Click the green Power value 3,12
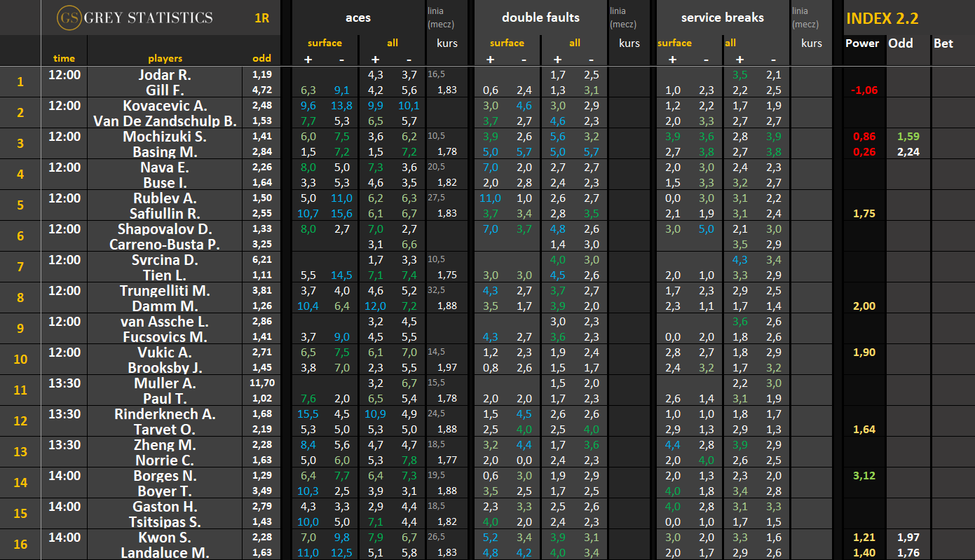This screenshot has width=975, height=560. (865, 475)
